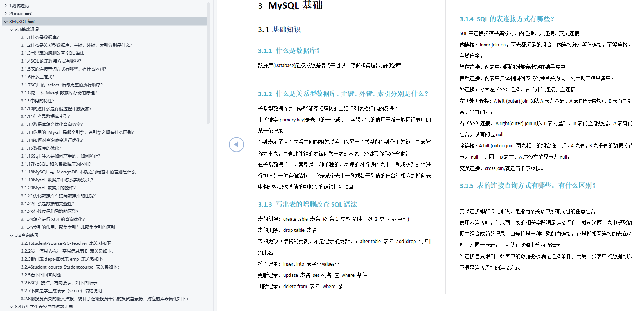Select 3.2.4Student-coures-Studentcourse 表关系如下
The height and width of the screenshot is (311, 644).
coord(70,267)
